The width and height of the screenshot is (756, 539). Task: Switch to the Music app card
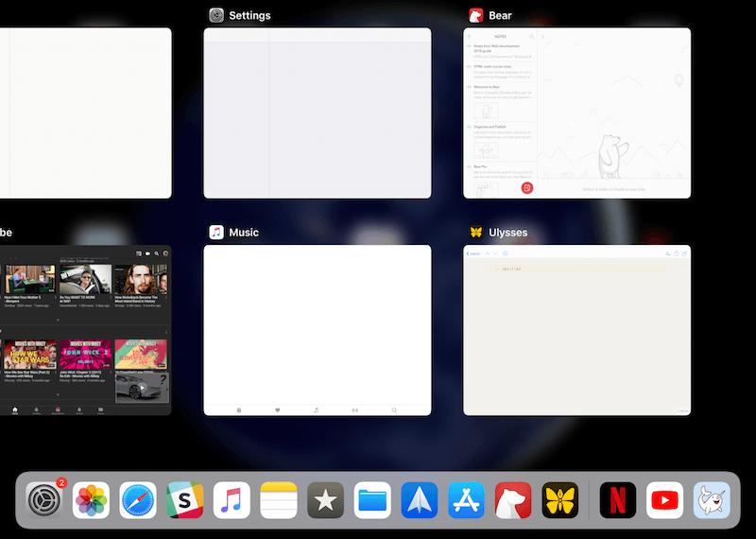coord(318,330)
